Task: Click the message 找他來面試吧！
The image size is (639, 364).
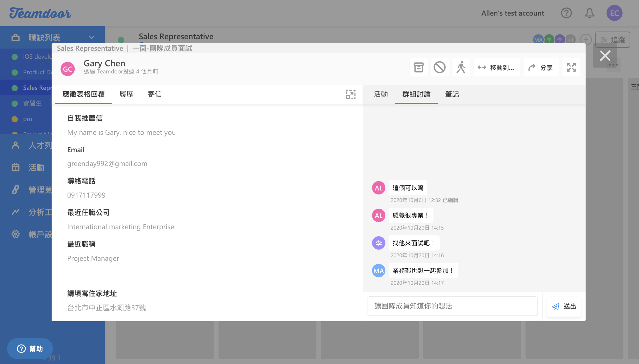Action: (x=414, y=243)
